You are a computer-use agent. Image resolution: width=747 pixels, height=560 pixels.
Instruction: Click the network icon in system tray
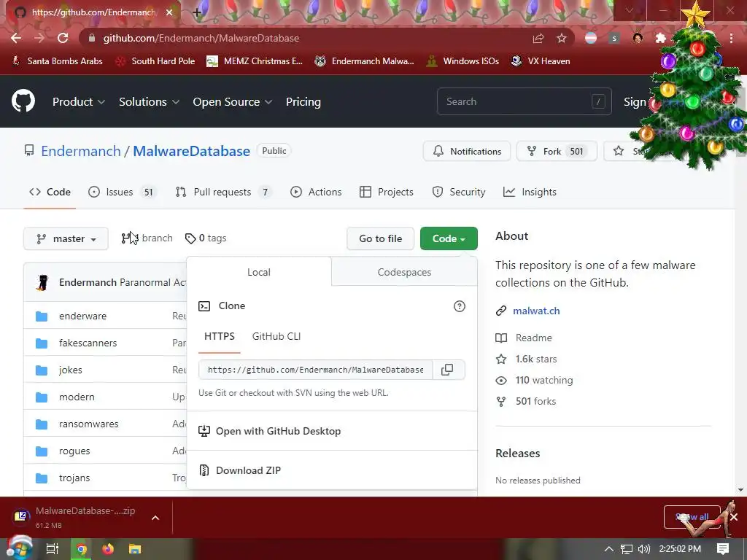[x=627, y=549]
